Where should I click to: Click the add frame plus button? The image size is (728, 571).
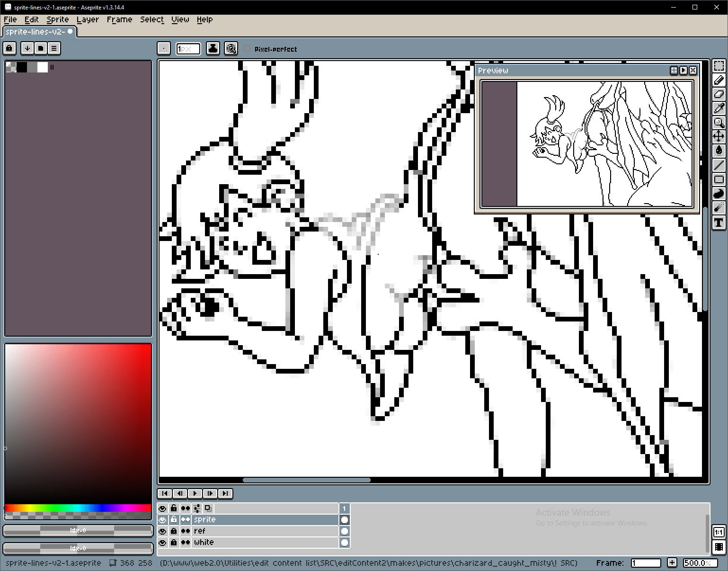click(x=672, y=563)
